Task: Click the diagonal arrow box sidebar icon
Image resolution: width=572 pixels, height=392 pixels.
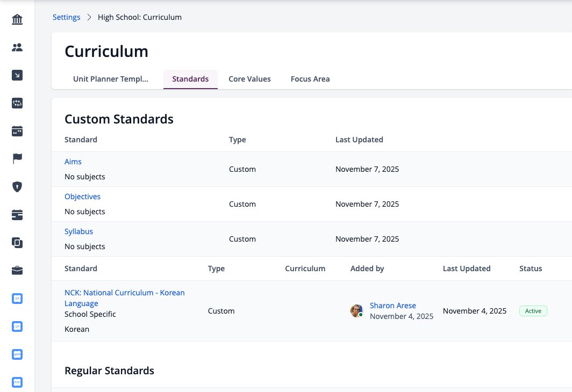Action: tap(17, 75)
